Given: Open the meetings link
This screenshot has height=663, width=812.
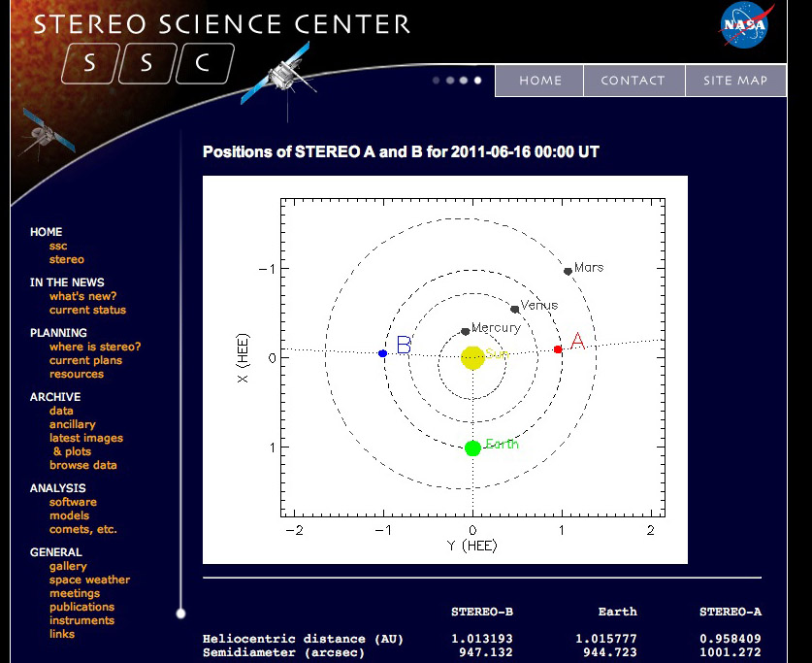Looking at the screenshot, I should pyautogui.click(x=75, y=593).
